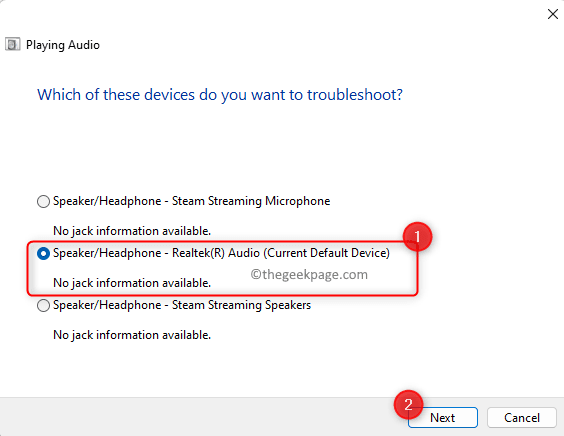
Task: Click the Next button
Action: pos(443,418)
